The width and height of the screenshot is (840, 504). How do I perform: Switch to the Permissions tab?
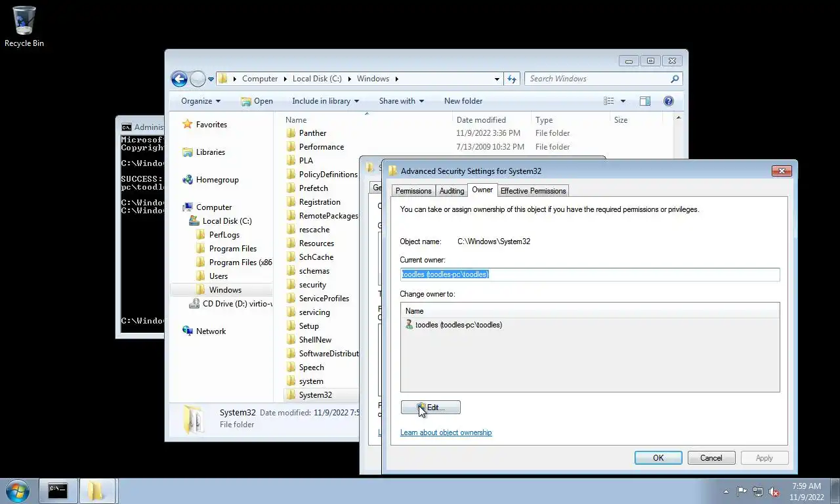(413, 191)
